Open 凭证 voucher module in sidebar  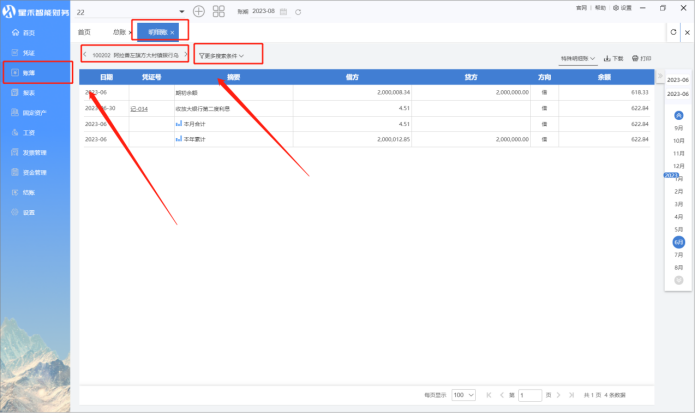[28, 52]
